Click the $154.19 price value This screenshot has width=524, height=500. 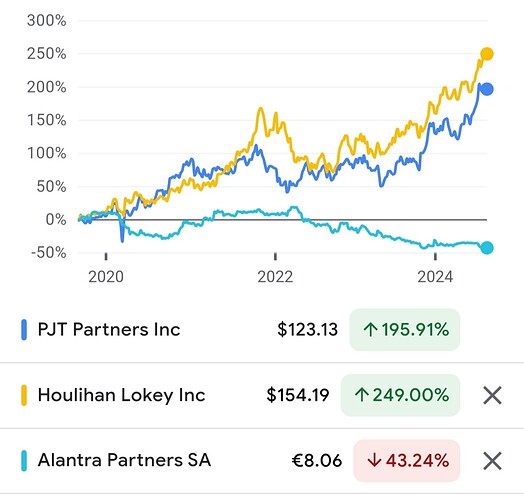click(298, 395)
